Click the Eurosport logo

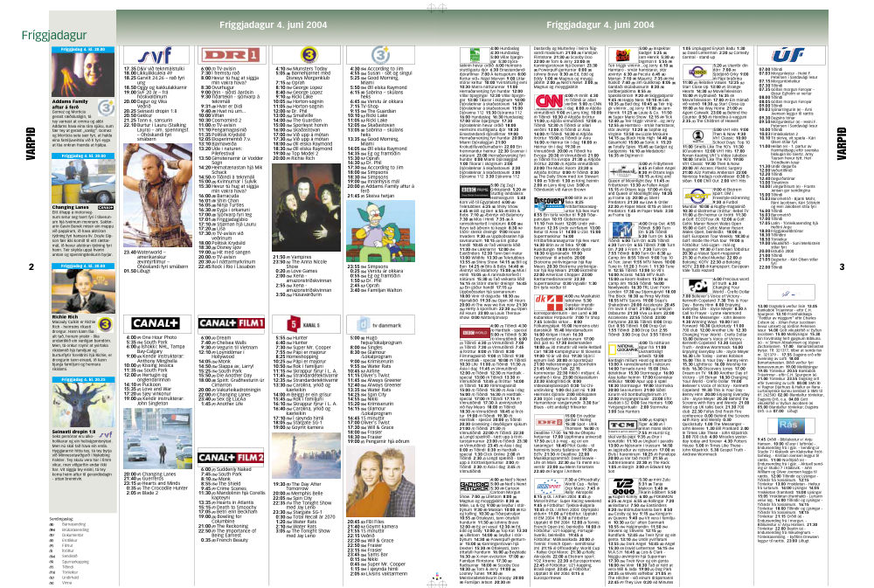pyautogui.click(x=549, y=487)
